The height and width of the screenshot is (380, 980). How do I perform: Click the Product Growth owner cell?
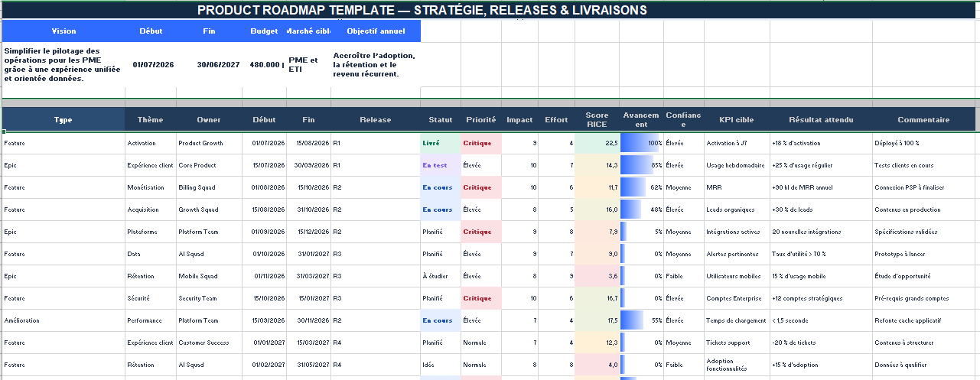click(209, 143)
